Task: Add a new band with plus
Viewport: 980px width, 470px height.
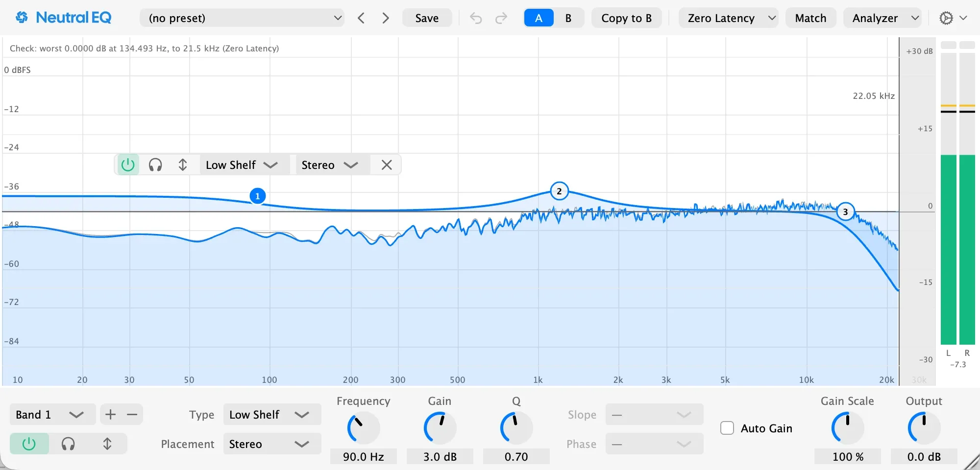Action: click(111, 414)
